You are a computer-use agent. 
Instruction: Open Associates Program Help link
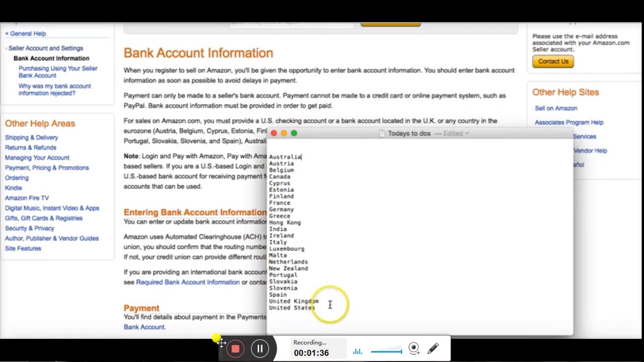pyautogui.click(x=569, y=122)
